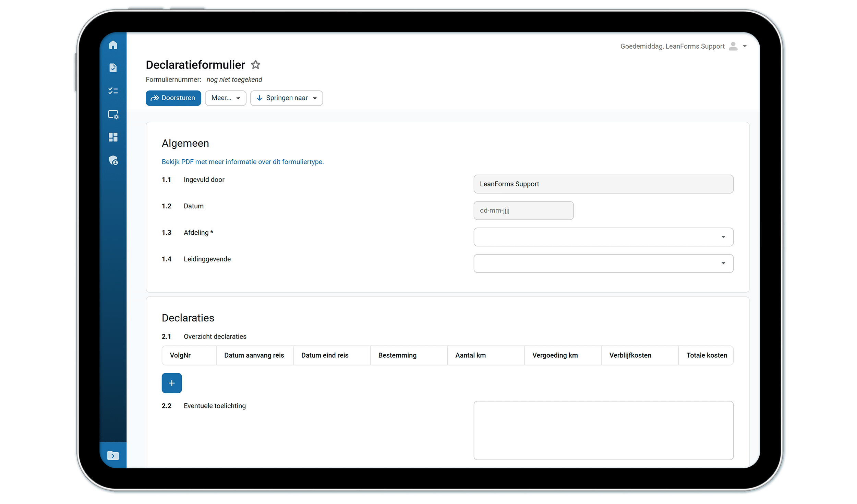Open the dashboard tiles sidebar icon

click(x=113, y=137)
